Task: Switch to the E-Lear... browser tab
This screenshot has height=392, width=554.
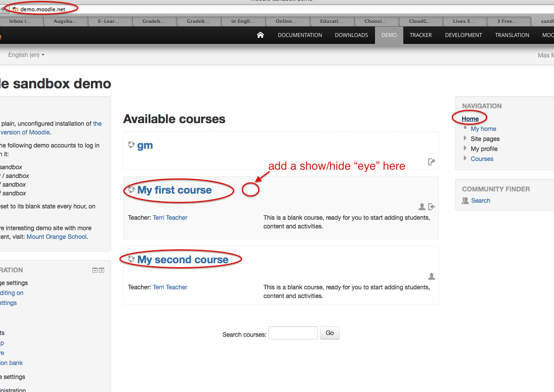Action: 109,21
